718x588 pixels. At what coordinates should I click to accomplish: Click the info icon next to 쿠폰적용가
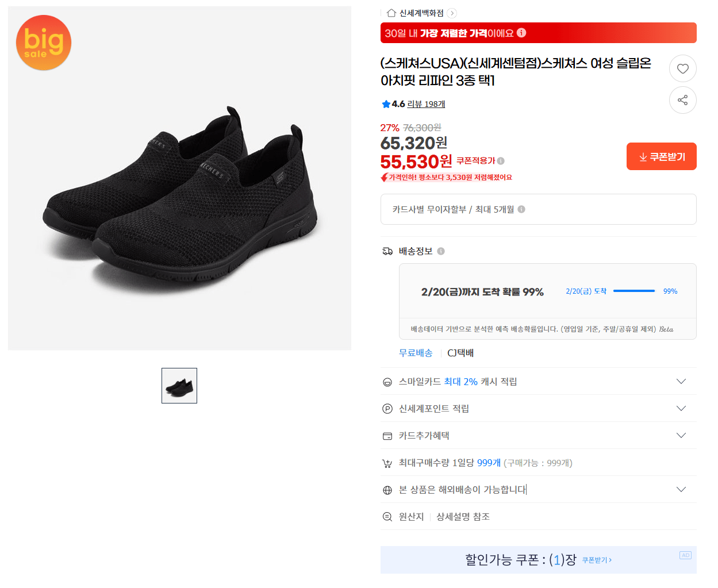coord(501,161)
